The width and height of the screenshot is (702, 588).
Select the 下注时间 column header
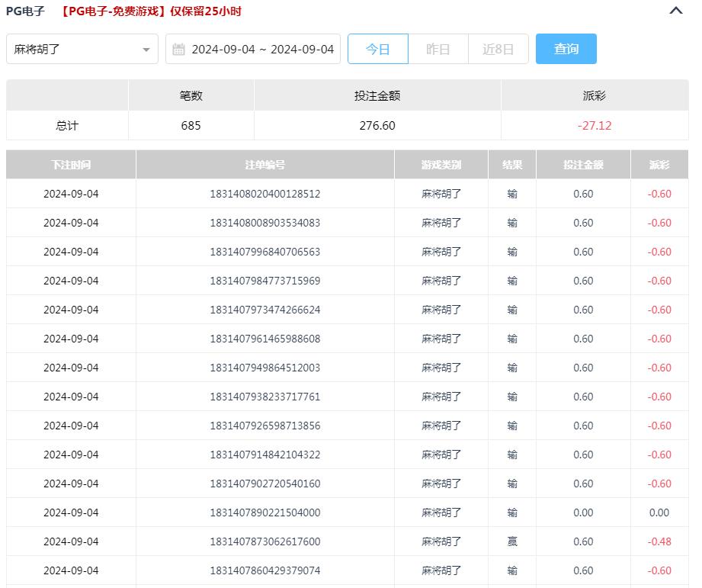[x=71, y=164]
